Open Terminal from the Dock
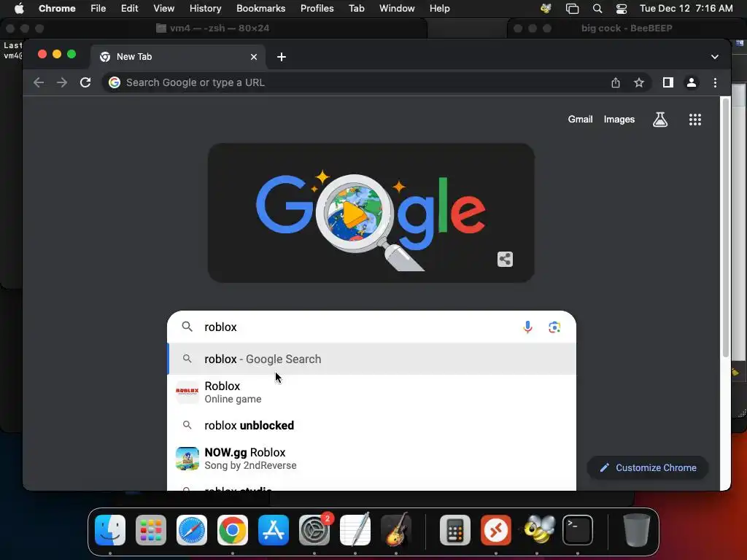Screen dimensions: 747x560 (x=578, y=530)
